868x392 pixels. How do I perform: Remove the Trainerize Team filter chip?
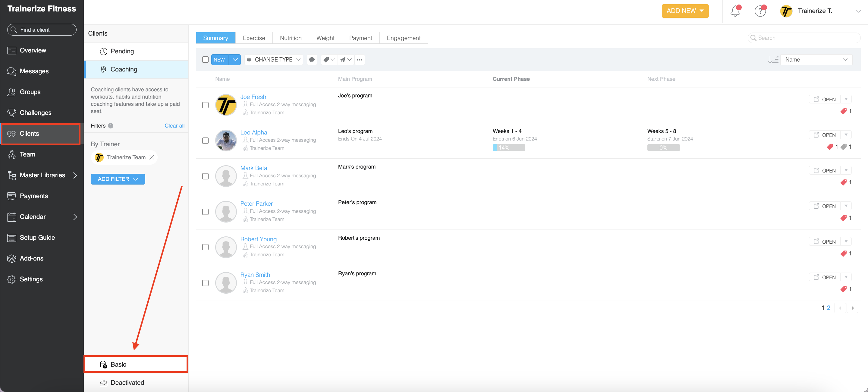152,157
